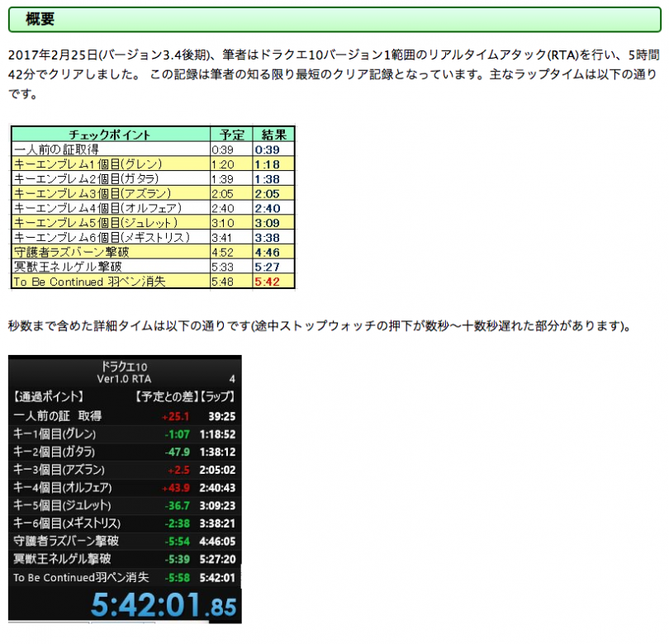Viewport: 669px width, 644px height.
Task: Click the 予定 value 2:40 for オルフェア
Action: pyautogui.click(x=223, y=209)
